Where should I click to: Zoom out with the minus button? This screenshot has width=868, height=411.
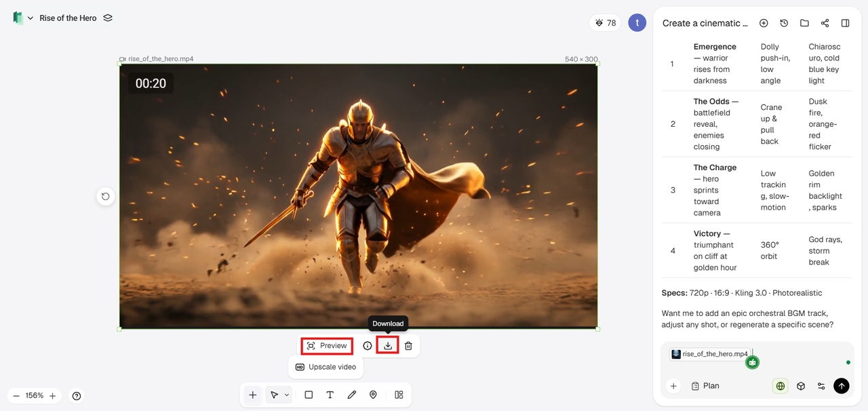(16, 395)
